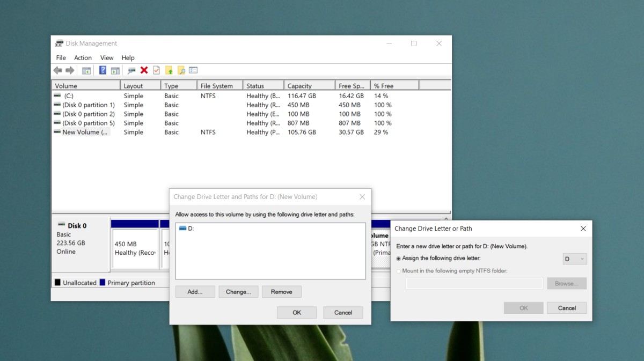644x361 pixels.
Task: Close the Change Drive Letter or Path dialog
Action: pyautogui.click(x=583, y=229)
